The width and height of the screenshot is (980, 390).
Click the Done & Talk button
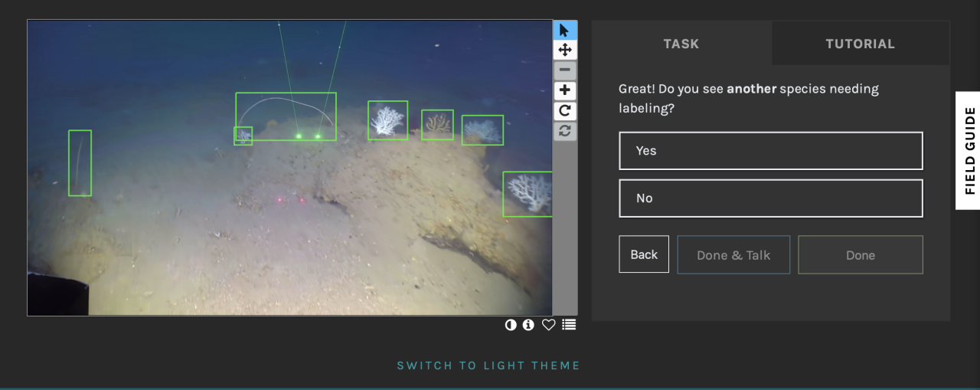733,255
